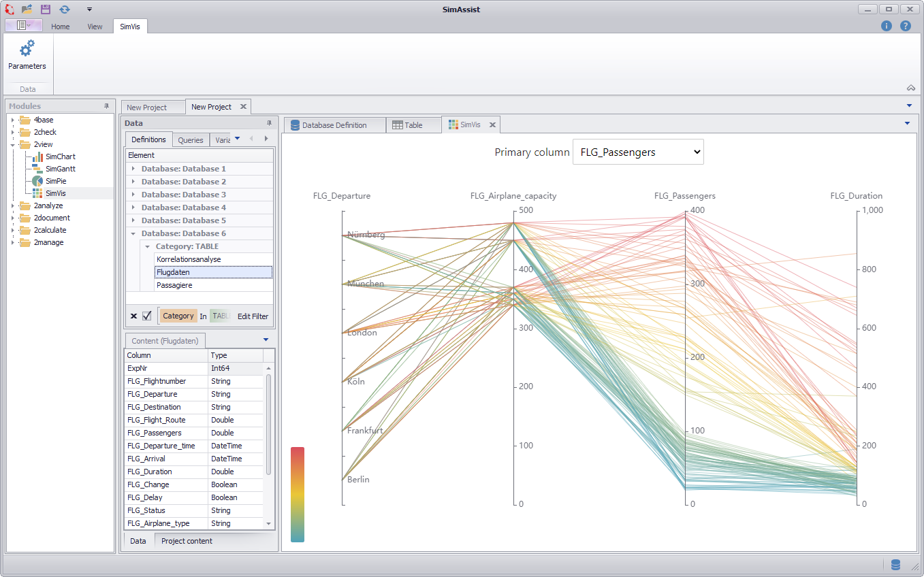Click the Edit Filter button
This screenshot has height=577, width=924.
[x=253, y=316]
